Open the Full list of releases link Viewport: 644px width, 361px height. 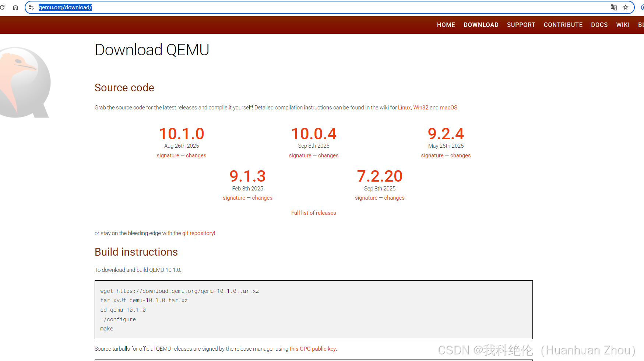tap(313, 213)
